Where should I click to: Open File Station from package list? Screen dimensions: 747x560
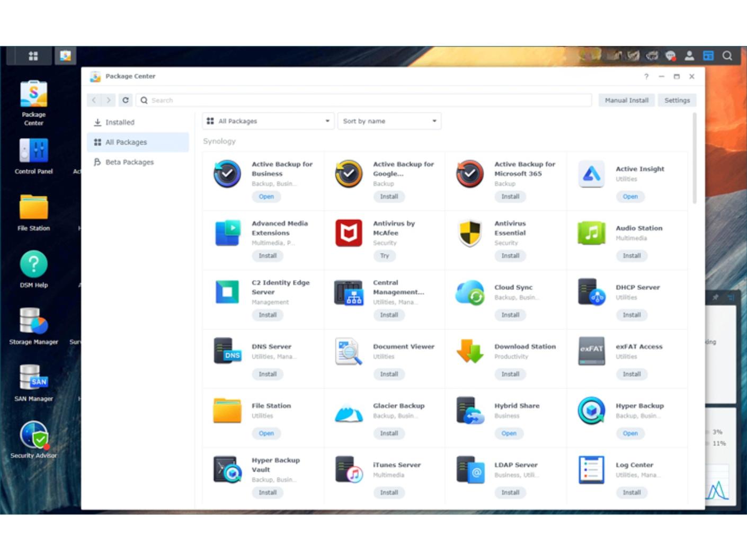pyautogui.click(x=266, y=433)
